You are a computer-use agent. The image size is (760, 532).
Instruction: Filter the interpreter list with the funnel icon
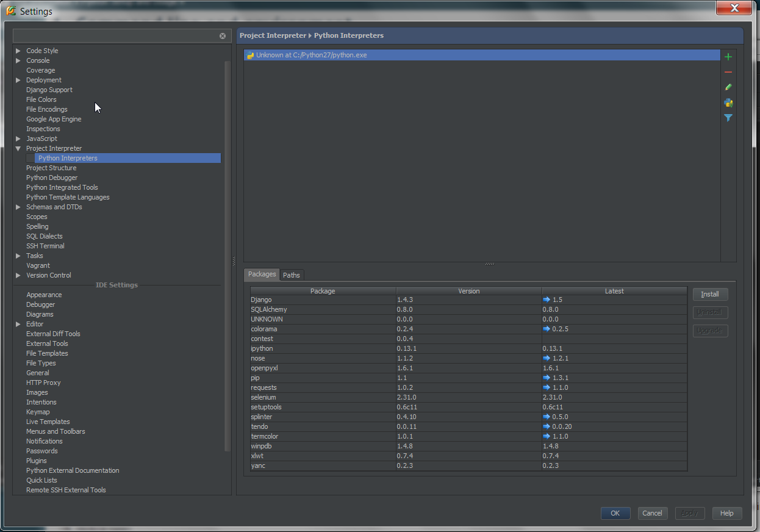coord(728,118)
